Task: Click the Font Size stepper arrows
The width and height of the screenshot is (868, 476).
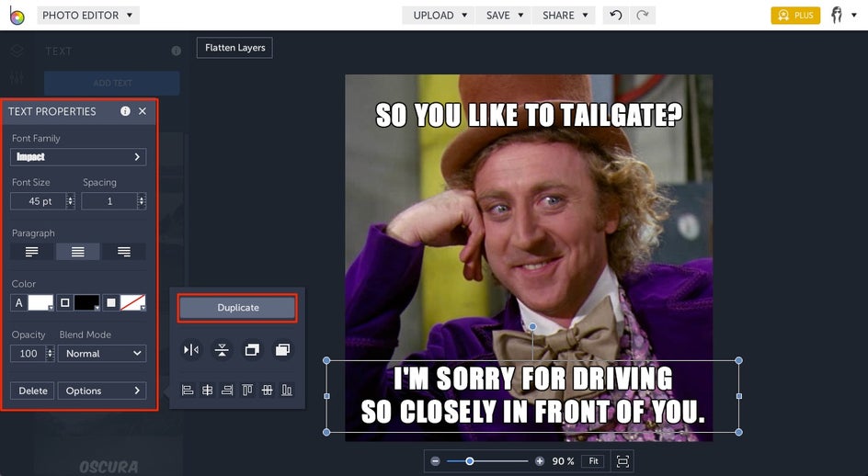Action: pyautogui.click(x=70, y=201)
